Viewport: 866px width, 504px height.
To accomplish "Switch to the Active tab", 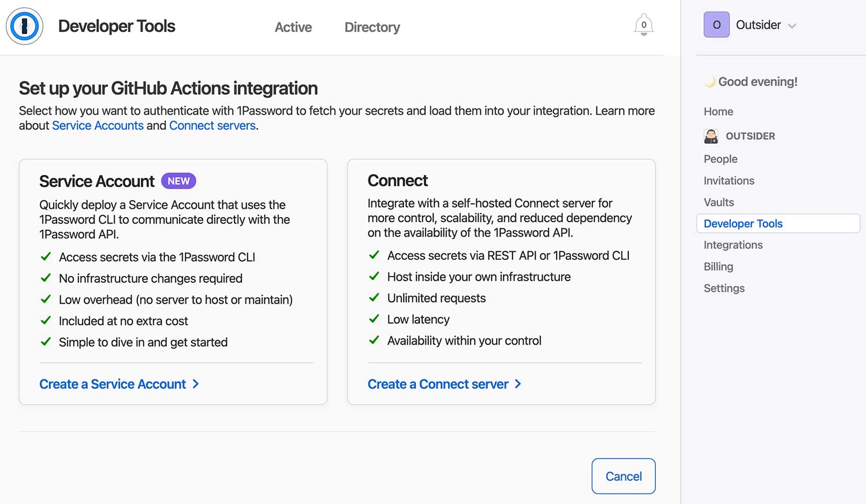I will tap(293, 27).
